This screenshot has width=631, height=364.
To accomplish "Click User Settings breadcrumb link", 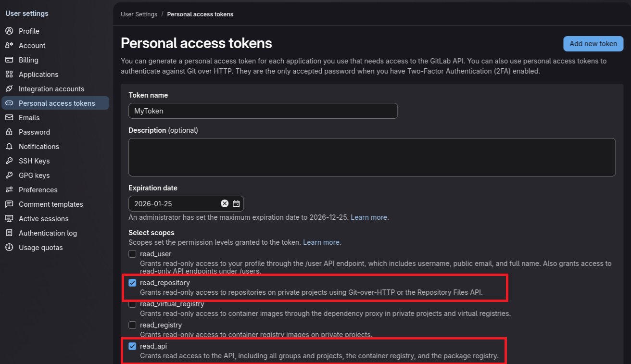I will 139,14.
